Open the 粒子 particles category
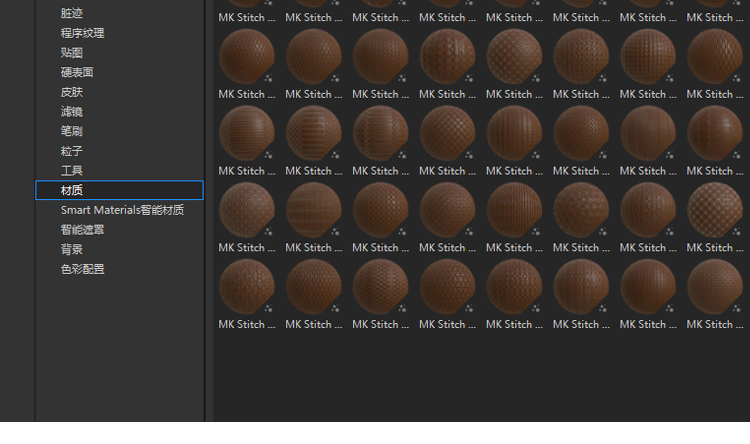Viewport: 750px width, 444px height. coord(72,151)
